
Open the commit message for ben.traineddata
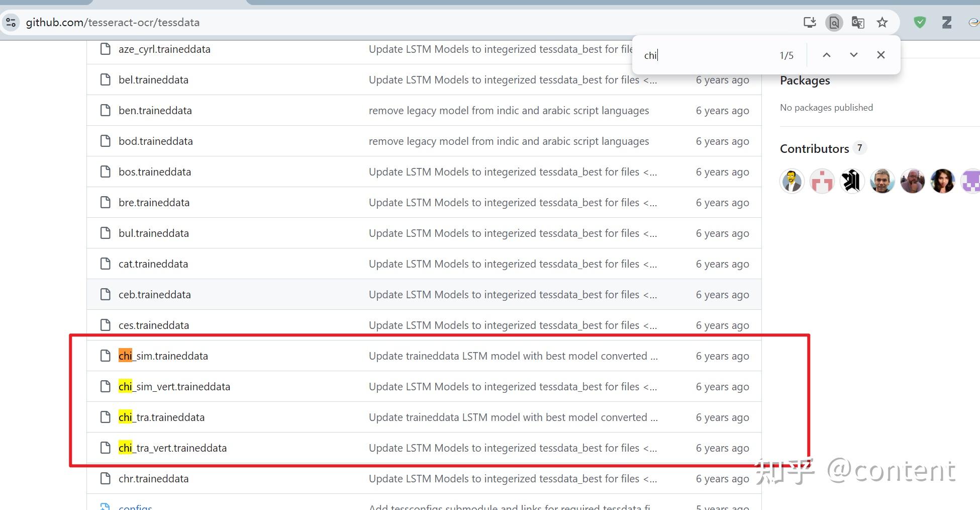point(509,110)
